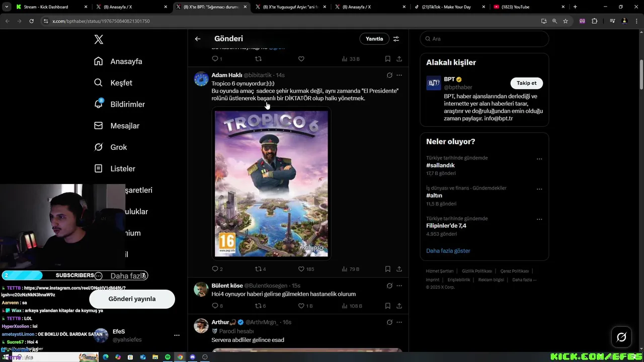The height and width of the screenshot is (362, 644).
Task: Open more options for #sallandık trend
Action: pyautogui.click(x=539, y=159)
